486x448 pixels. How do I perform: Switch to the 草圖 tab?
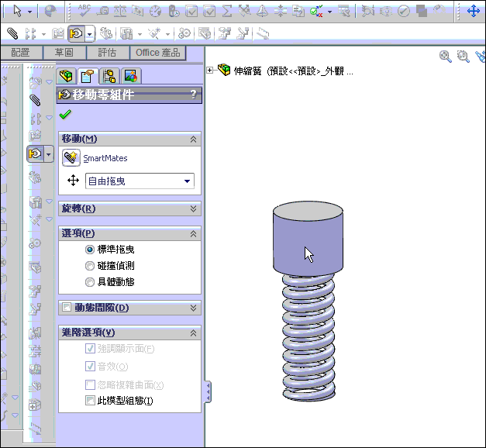coord(64,53)
